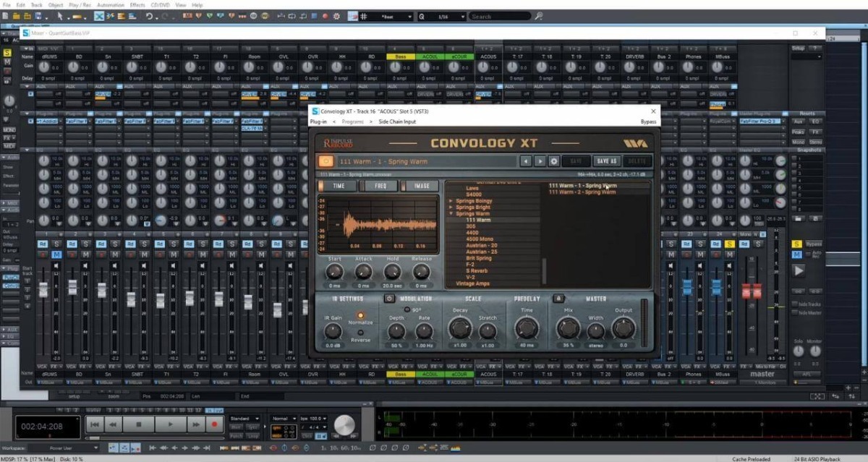Open the Standard mode dropdown in transport

[x=245, y=418]
